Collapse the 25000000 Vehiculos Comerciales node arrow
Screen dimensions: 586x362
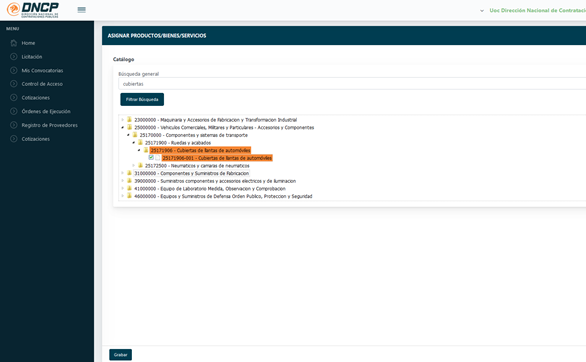123,127
